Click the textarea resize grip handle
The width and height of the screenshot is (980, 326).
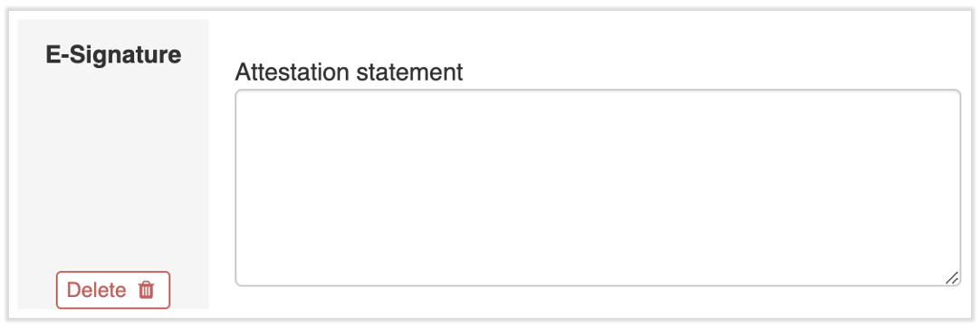click(x=951, y=278)
